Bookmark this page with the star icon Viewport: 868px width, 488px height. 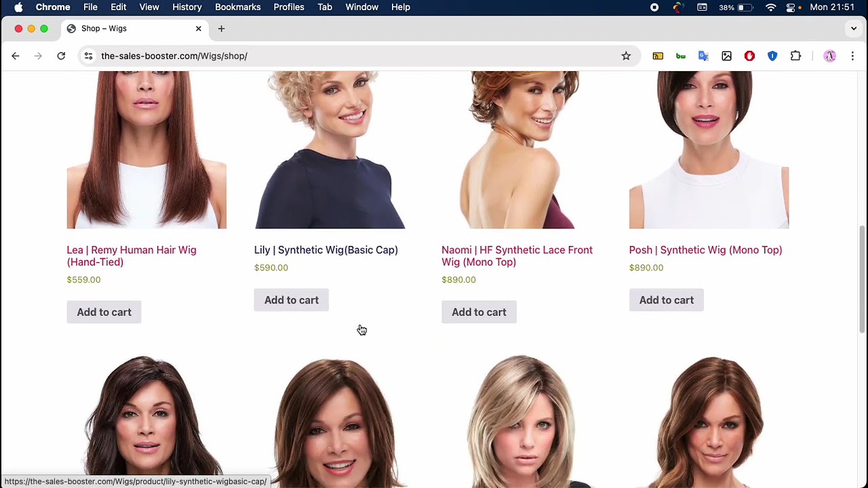(626, 56)
